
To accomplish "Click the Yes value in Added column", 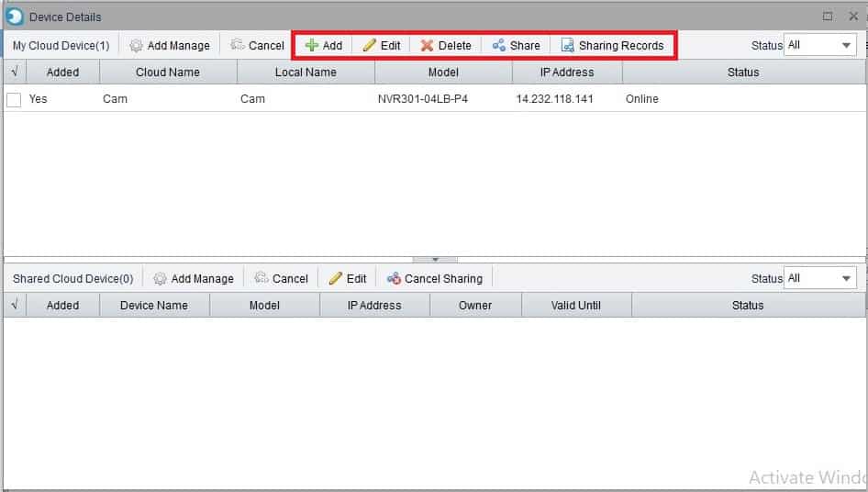I will (39, 99).
